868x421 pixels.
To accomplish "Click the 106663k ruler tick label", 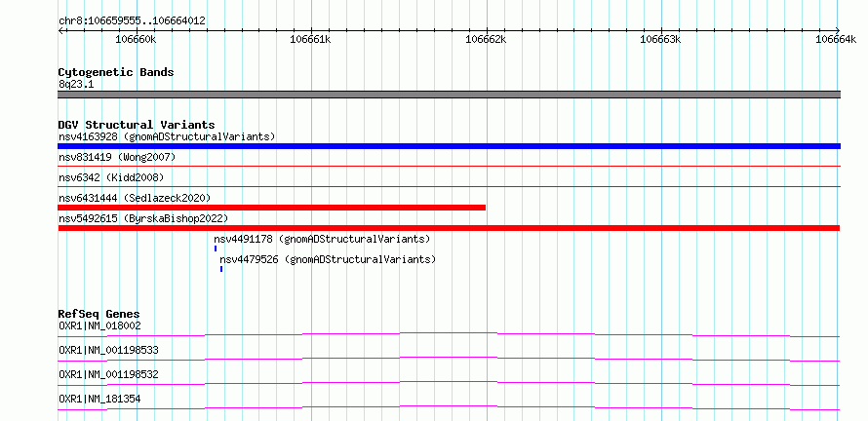I will [x=660, y=39].
